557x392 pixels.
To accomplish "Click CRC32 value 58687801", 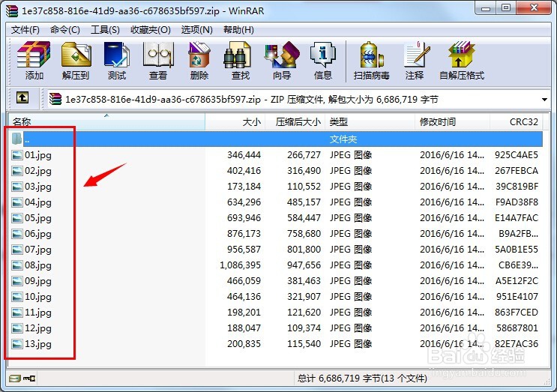I will click(517, 328).
